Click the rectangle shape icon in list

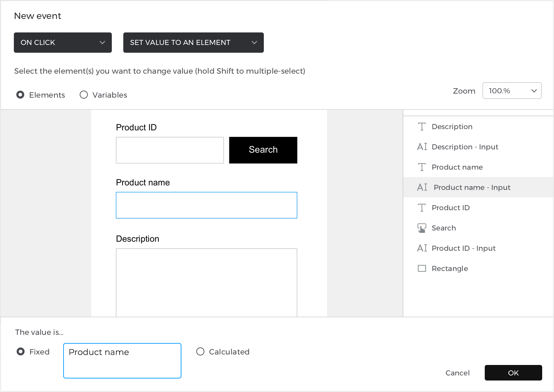422,268
